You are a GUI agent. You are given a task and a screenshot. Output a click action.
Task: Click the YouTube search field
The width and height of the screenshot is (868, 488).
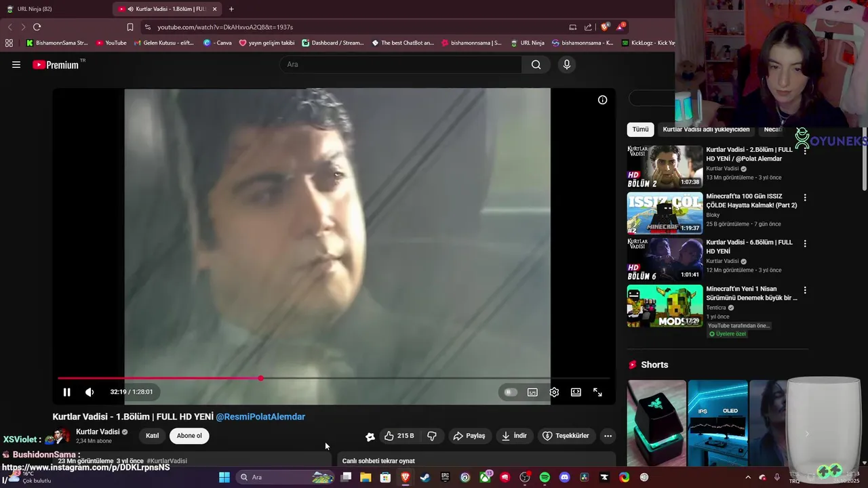point(400,64)
